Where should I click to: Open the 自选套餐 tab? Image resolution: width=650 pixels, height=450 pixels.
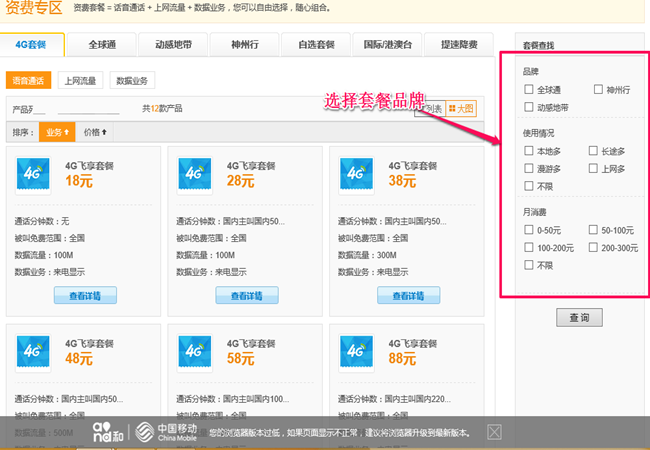(316, 44)
